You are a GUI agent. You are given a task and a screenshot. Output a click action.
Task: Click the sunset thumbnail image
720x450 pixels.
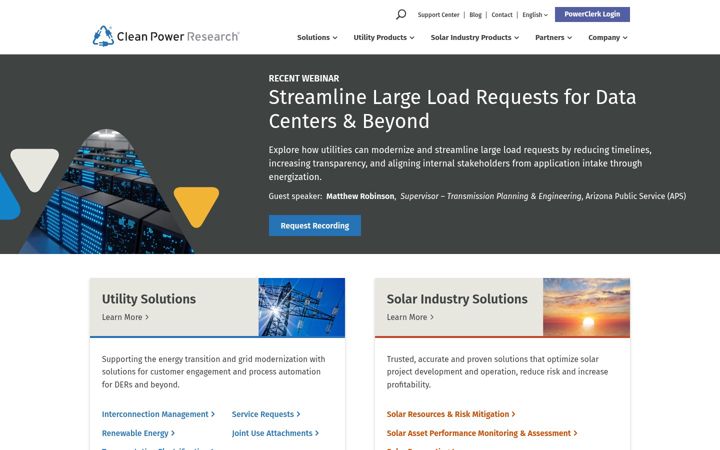pos(586,307)
